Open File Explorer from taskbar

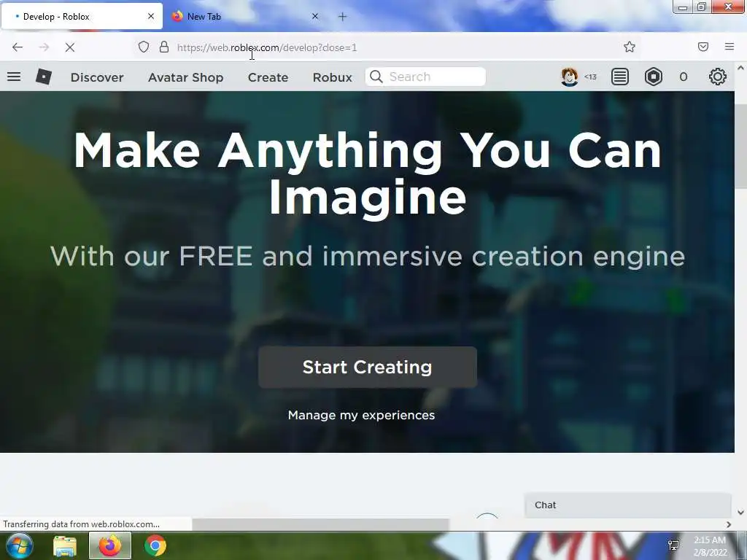(x=65, y=545)
